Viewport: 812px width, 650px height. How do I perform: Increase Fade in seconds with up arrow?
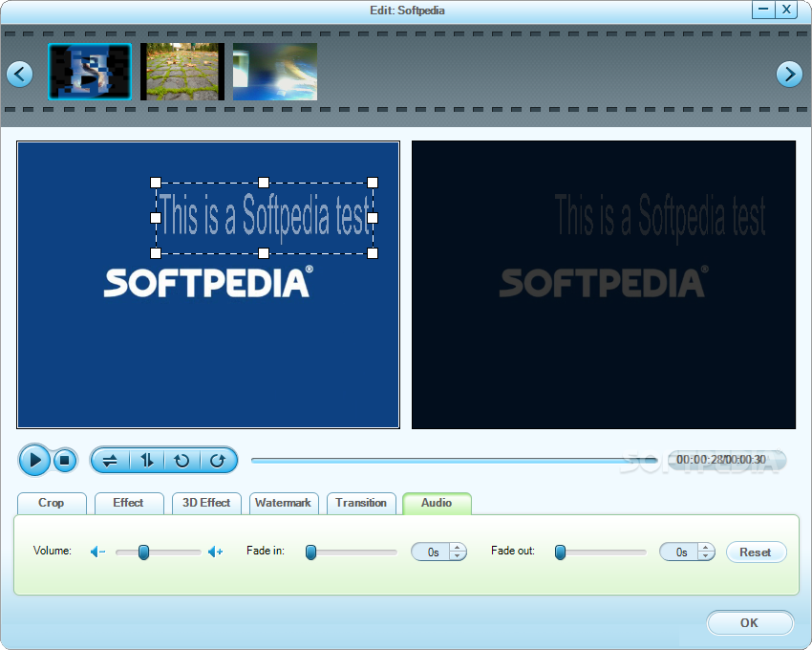458,548
